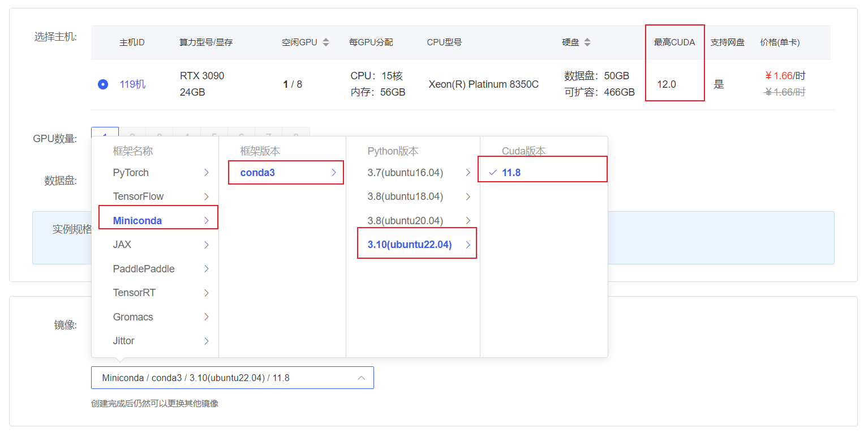Choose CUDA version 11.8
This screenshot has width=868, height=432.
coord(511,173)
